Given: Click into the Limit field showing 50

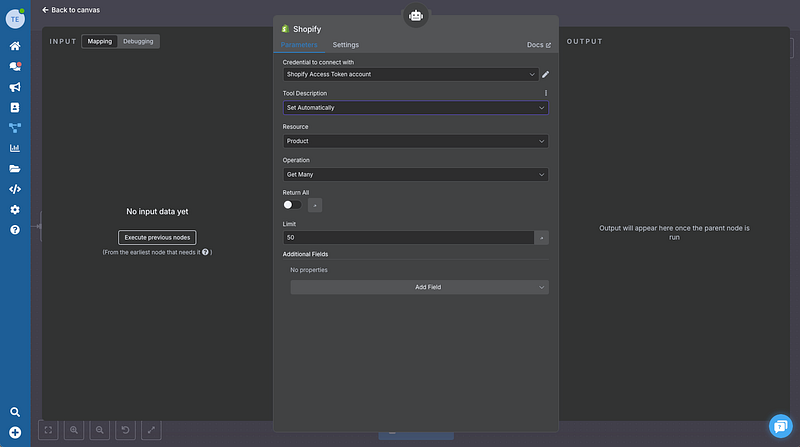Looking at the screenshot, I should [x=408, y=238].
